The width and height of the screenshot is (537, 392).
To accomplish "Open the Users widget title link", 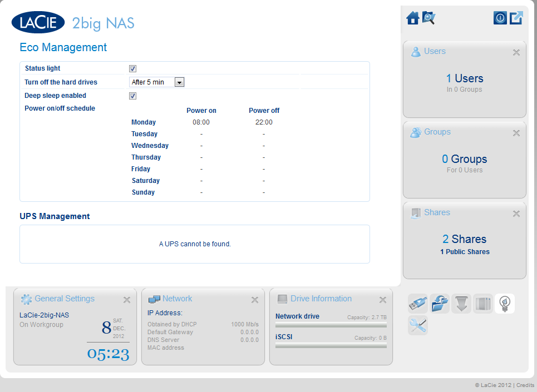I will tap(435, 51).
